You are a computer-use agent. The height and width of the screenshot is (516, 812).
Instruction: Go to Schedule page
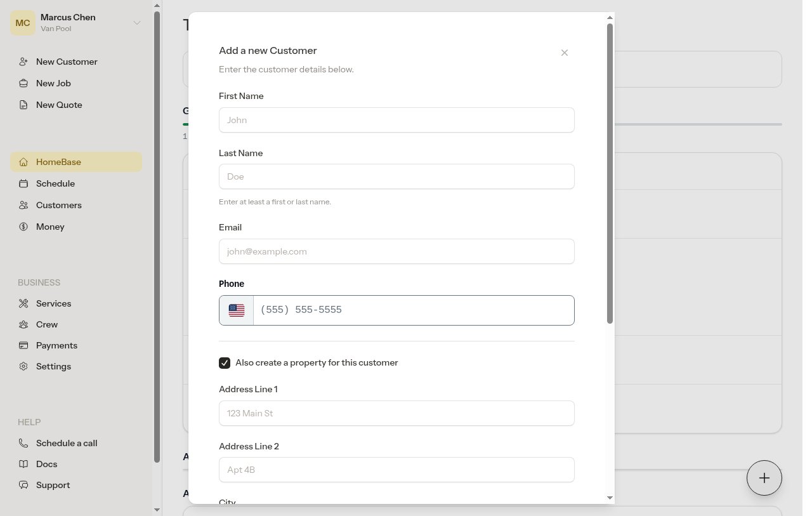(76, 183)
